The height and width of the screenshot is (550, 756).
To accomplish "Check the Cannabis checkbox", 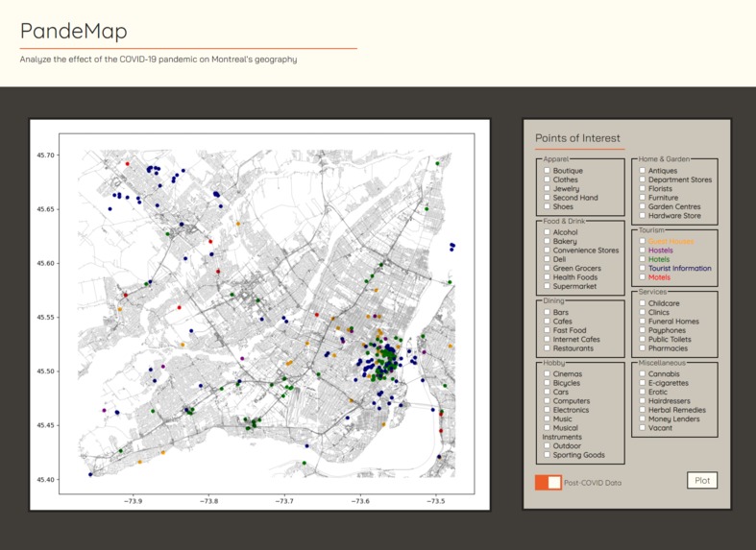I will [x=643, y=373].
